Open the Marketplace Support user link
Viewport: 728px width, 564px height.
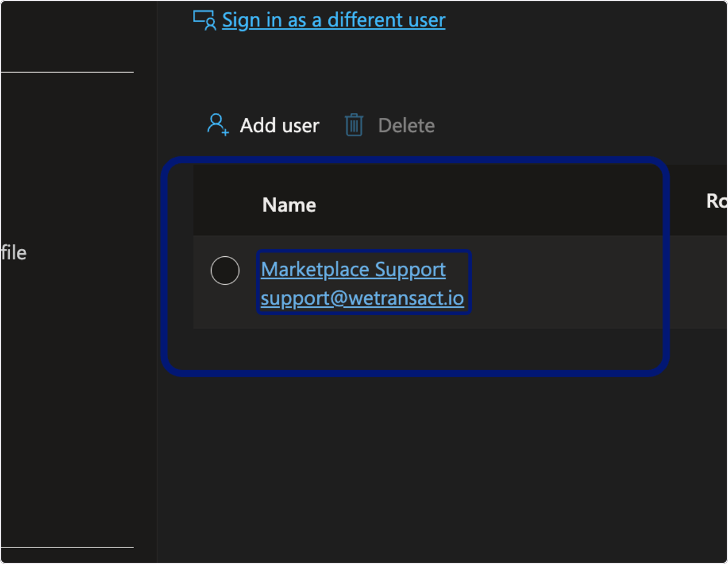pos(353,269)
